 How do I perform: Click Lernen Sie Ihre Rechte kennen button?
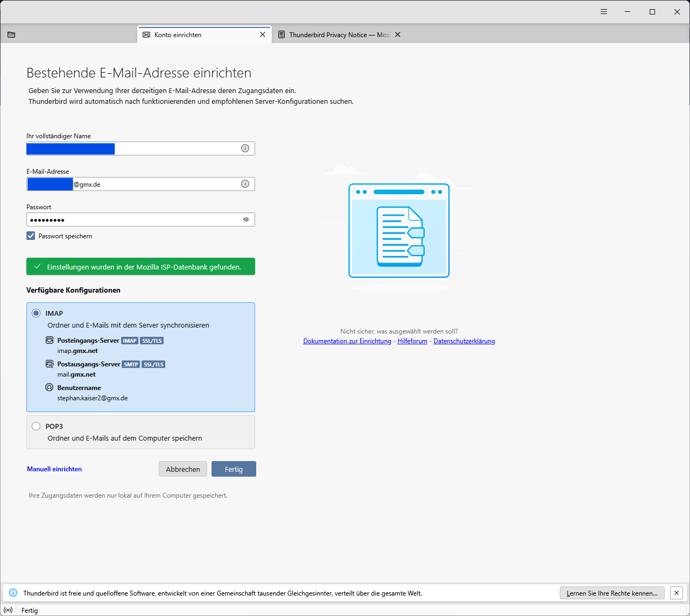[x=612, y=593]
